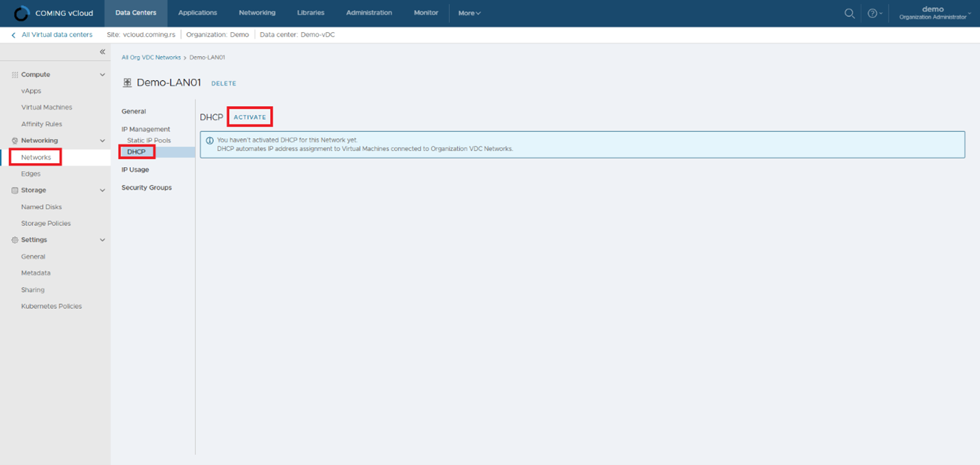The image size is (980, 465).
Task: Open the demo user account menu
Action: tap(935, 13)
